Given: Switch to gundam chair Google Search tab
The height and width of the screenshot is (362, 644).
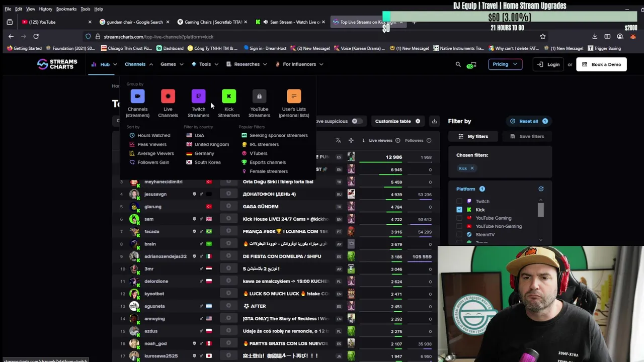Looking at the screenshot, I should click(x=134, y=22).
